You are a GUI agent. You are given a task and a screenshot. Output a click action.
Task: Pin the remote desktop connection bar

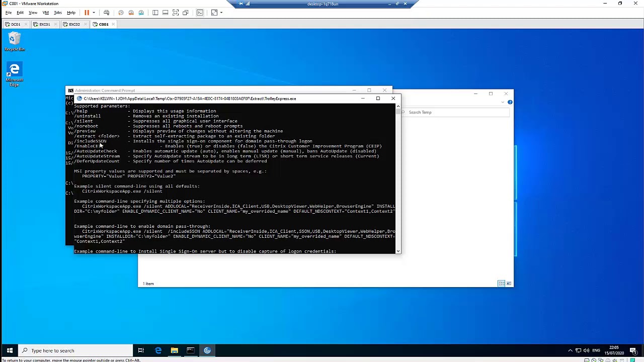point(240,4)
